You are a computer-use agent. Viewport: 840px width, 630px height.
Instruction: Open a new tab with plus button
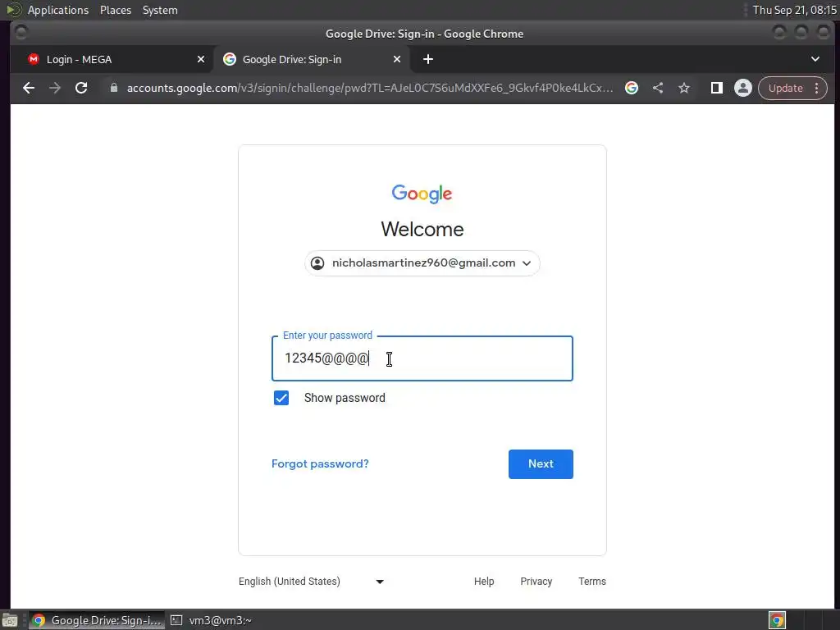(428, 59)
